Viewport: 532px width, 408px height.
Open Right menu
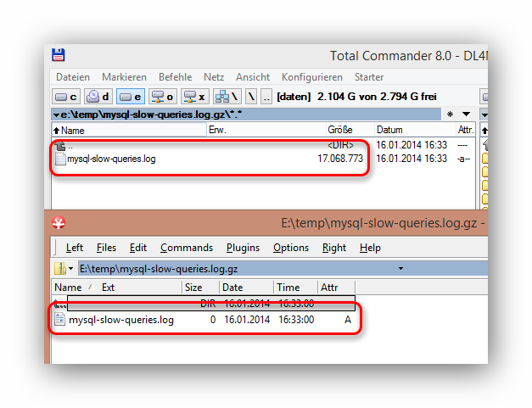pos(334,248)
